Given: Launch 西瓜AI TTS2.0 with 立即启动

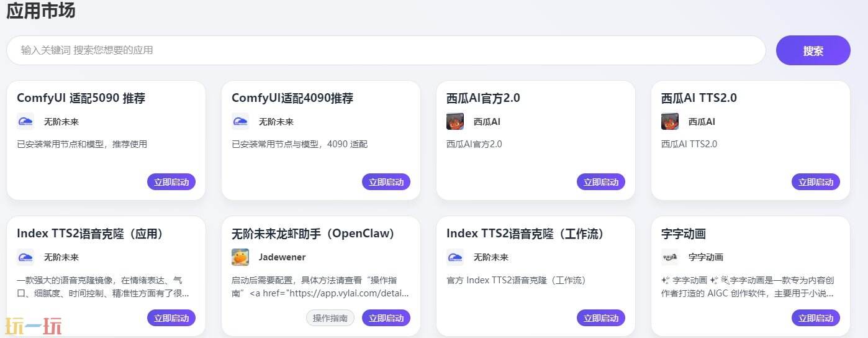Looking at the screenshot, I should tap(816, 182).
